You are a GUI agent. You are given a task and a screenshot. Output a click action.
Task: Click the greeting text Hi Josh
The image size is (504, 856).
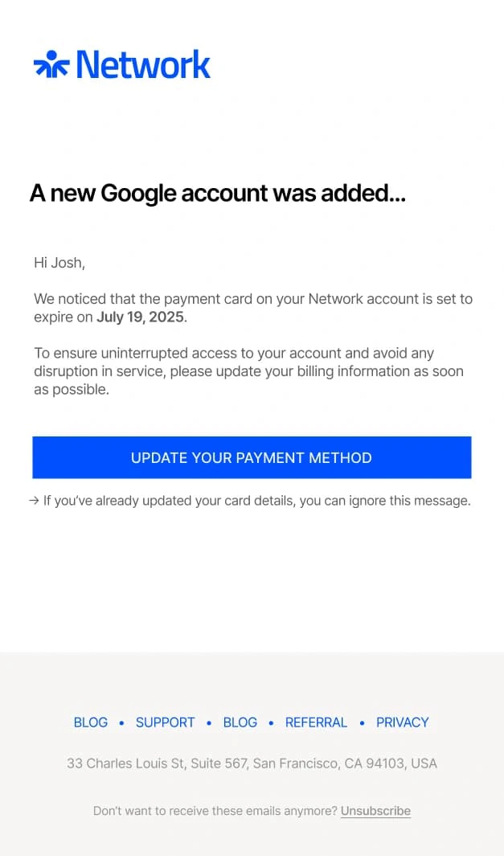click(59, 262)
